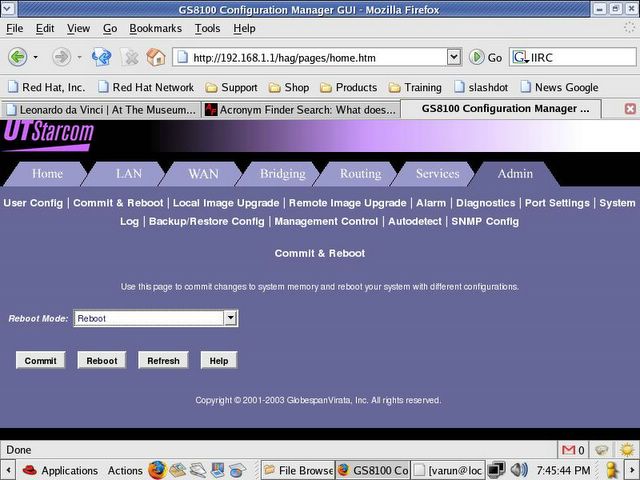Select the Routing navigation tab
This screenshot has width=640, height=480.
[360, 174]
